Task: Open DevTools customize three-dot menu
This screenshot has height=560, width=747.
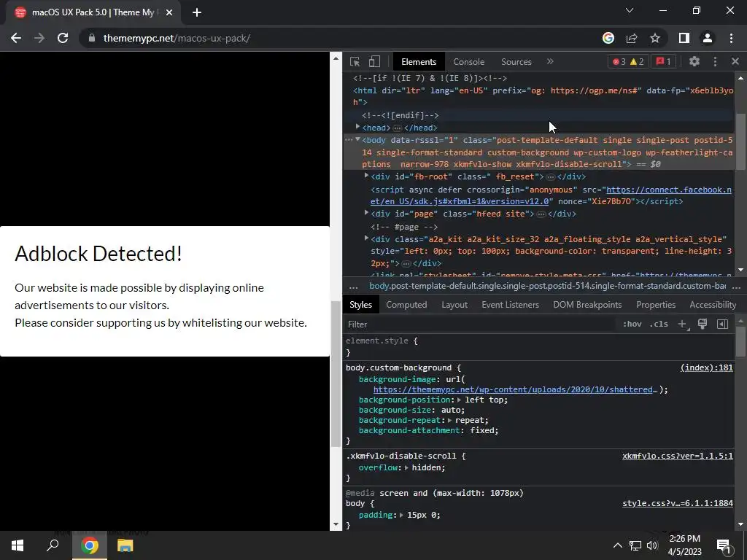Action: pyautogui.click(x=715, y=61)
